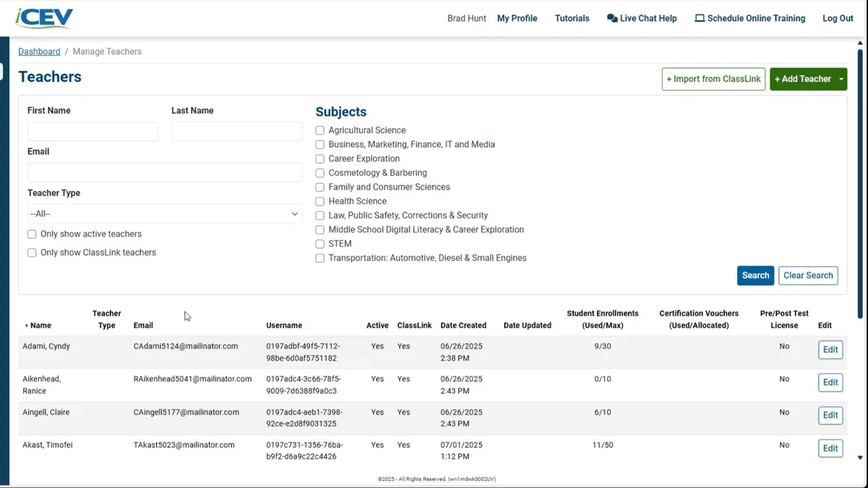Open the Teacher Type dropdown

click(x=165, y=214)
